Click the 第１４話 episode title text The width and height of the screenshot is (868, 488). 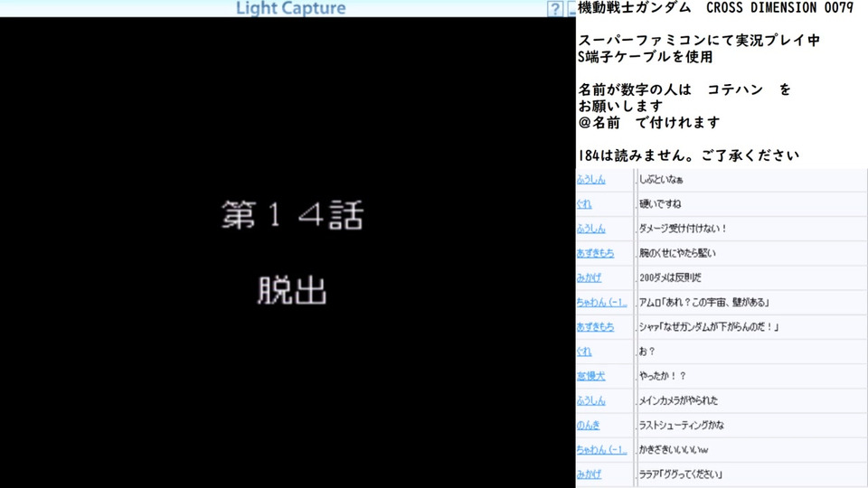292,215
